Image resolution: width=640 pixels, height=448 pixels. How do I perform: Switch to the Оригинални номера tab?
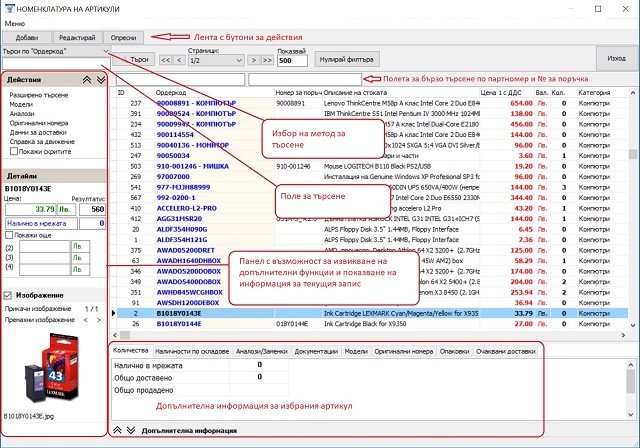(x=404, y=351)
